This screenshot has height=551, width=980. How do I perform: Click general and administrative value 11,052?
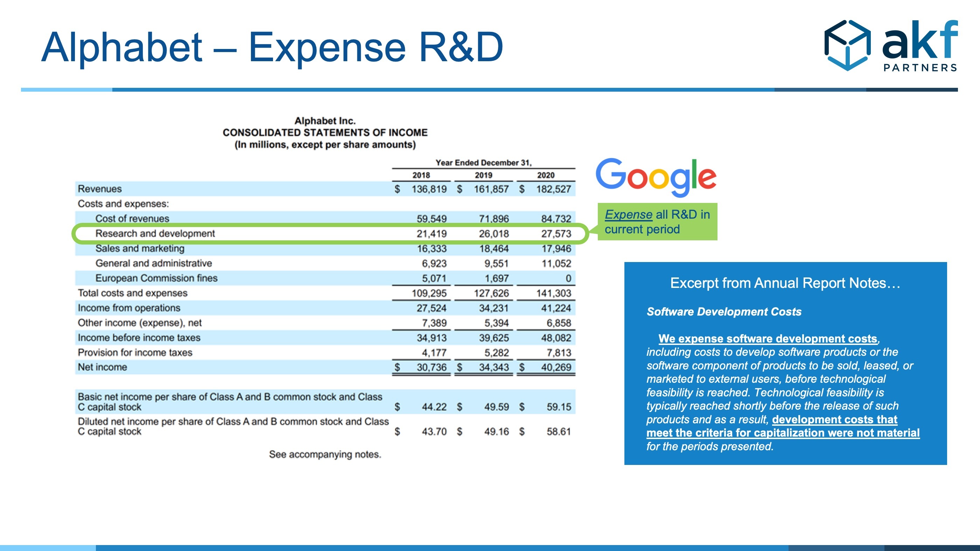coord(556,263)
